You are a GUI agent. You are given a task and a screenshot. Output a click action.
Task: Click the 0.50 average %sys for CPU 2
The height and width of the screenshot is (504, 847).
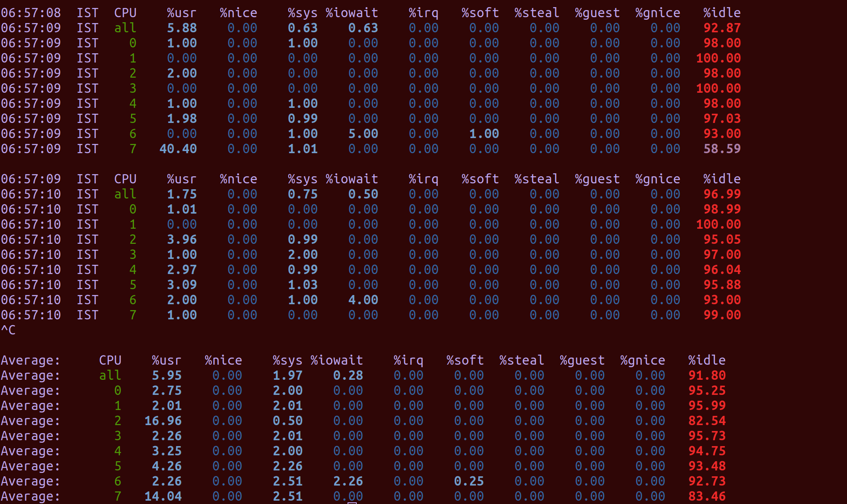(x=288, y=421)
